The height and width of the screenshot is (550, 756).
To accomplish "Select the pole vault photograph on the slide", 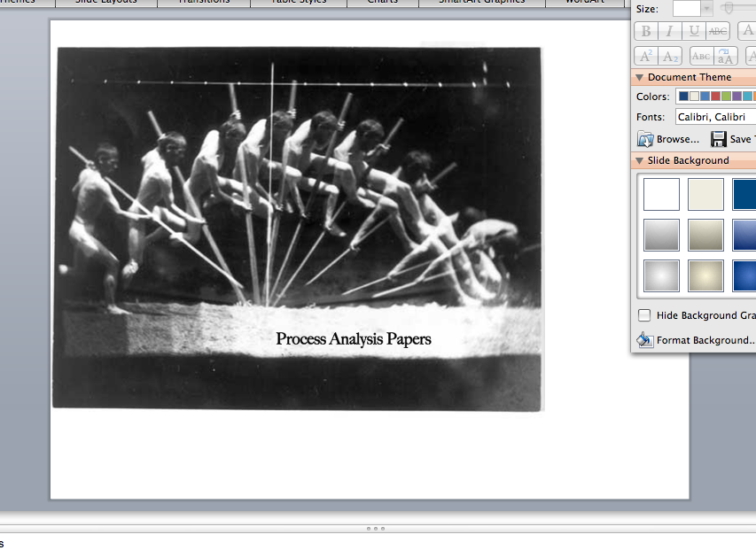I will pos(298,229).
